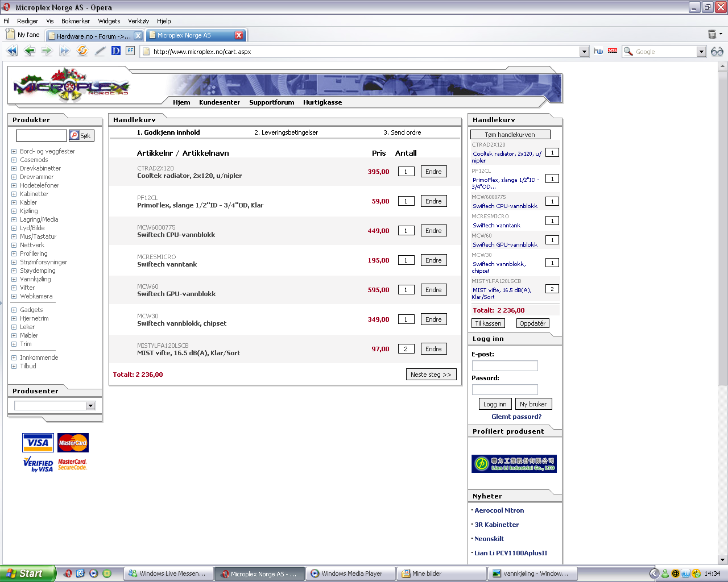Click the Glemt passord? link
This screenshot has width=728, height=582.
(516, 417)
